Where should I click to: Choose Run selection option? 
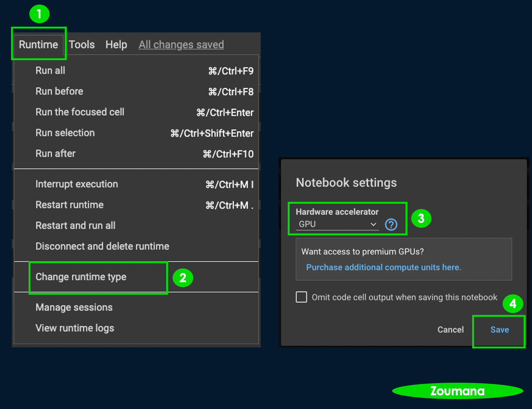pyautogui.click(x=65, y=133)
